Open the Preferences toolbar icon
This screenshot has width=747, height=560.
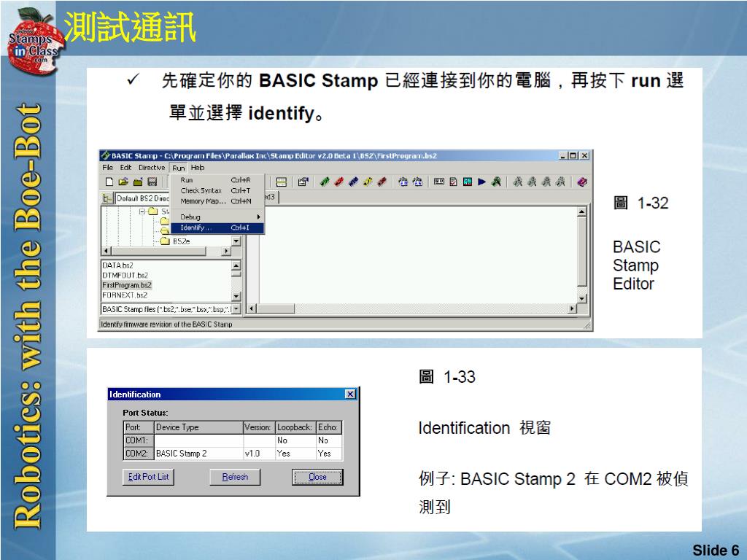point(303,182)
